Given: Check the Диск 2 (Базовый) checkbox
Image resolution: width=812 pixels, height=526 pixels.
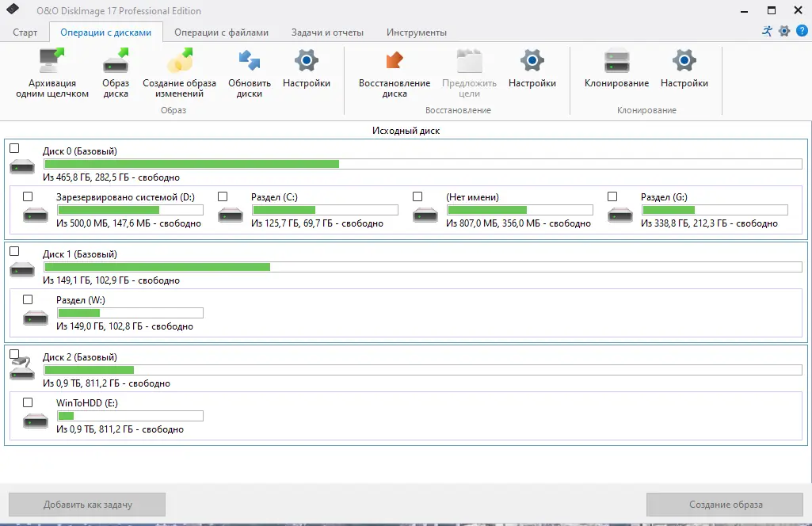Looking at the screenshot, I should 14,354.
